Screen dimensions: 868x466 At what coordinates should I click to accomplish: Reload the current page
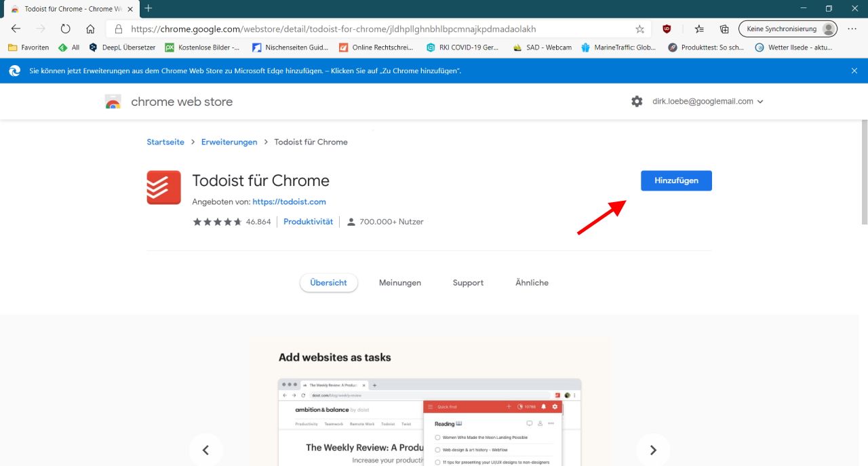coord(65,28)
